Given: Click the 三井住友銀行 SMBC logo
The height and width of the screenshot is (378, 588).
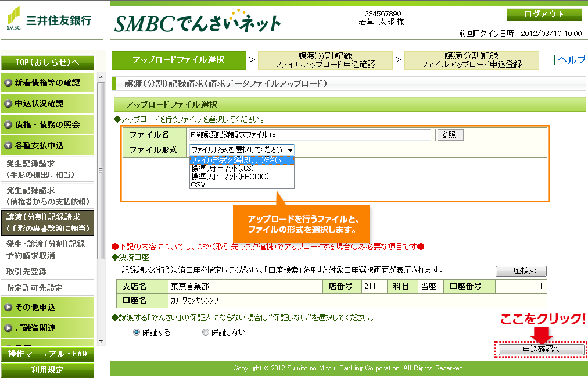Looking at the screenshot, I should (x=49, y=19).
